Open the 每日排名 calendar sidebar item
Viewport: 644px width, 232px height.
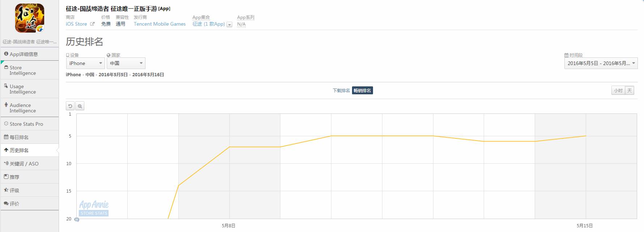[19, 137]
